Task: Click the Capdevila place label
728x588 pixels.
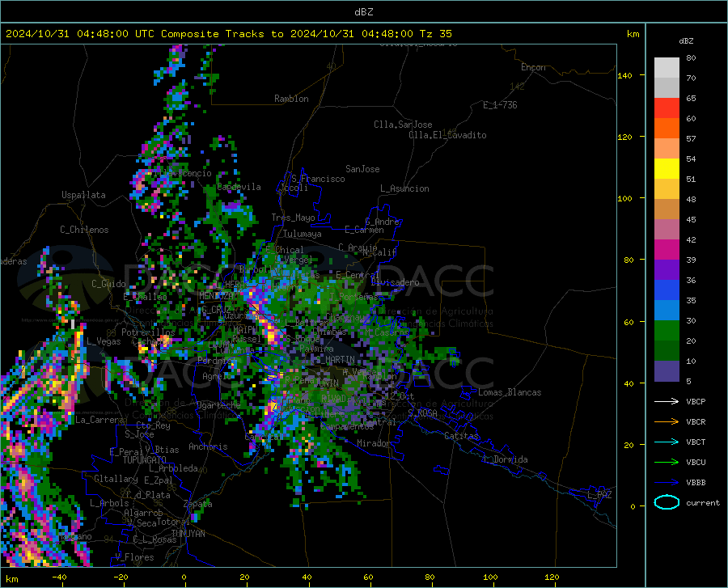Action: 239,187
